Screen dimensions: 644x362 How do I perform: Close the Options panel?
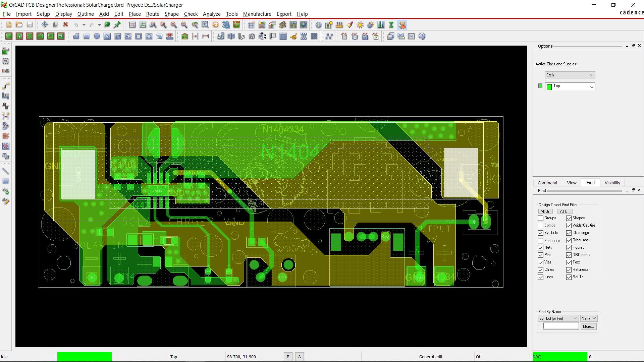tap(639, 46)
